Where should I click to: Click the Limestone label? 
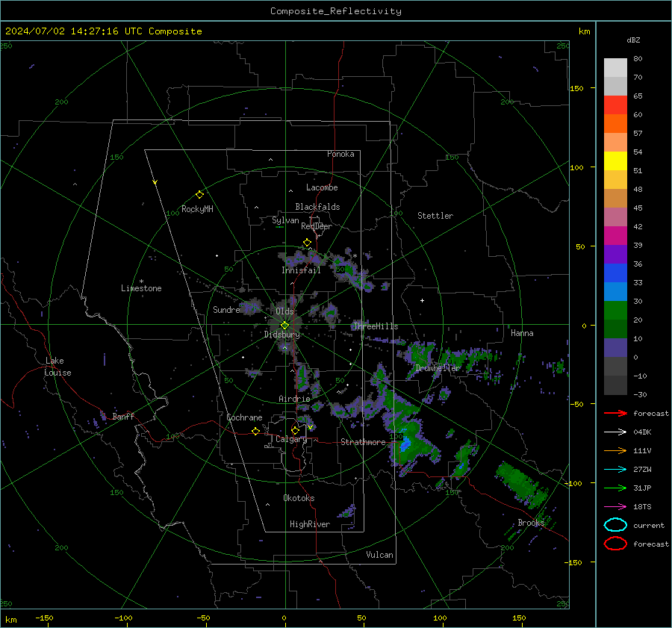pos(141,288)
